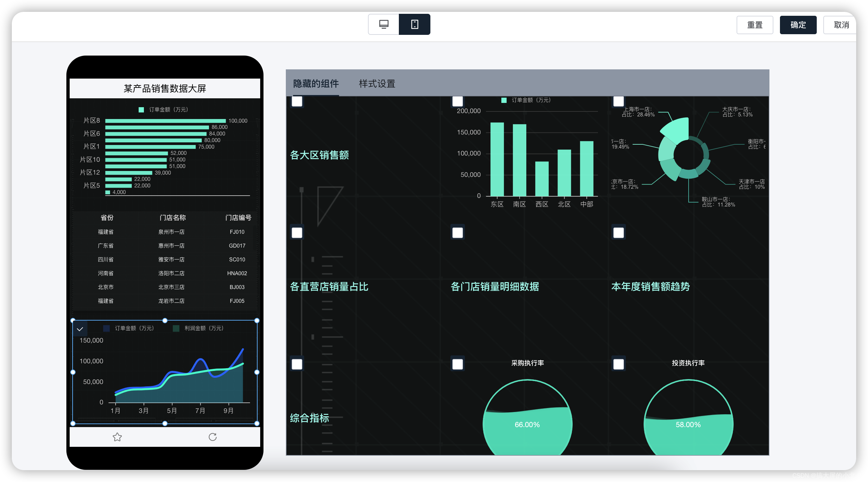Click table cell 泉州市一店
The height and width of the screenshot is (482, 868).
171,232
